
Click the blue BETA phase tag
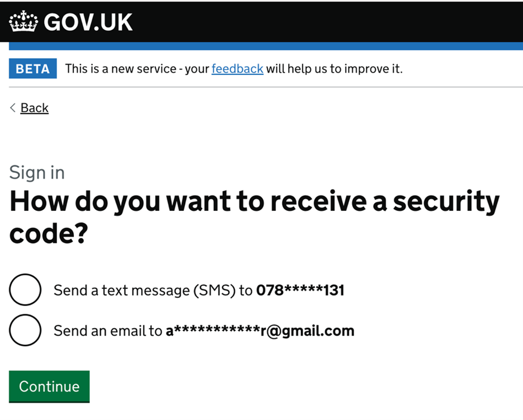[33, 69]
